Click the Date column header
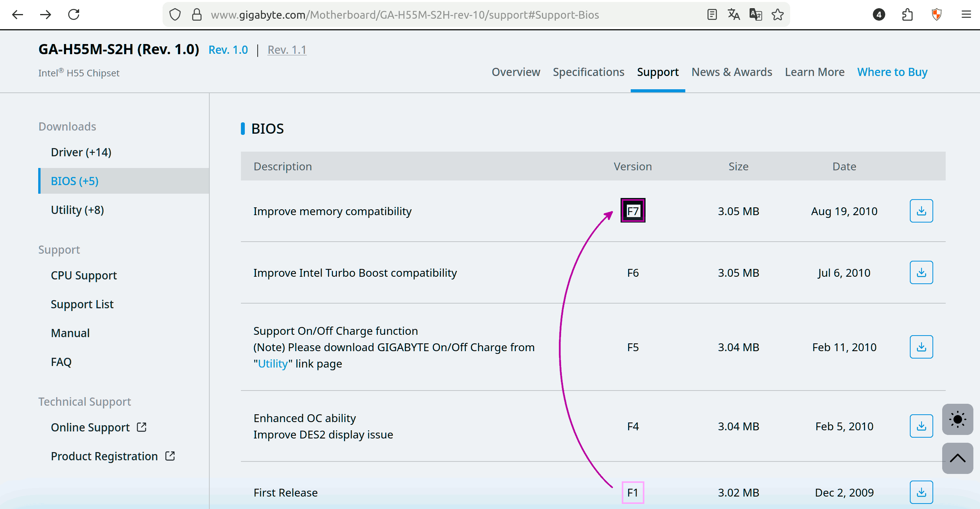The height and width of the screenshot is (509, 980). coord(844,166)
